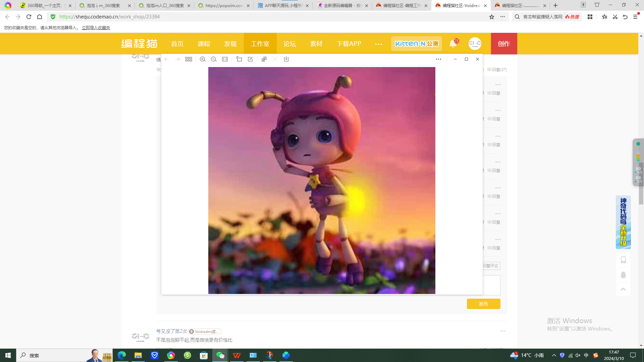Open the 神奇代码岛全新升级 side banner

(623, 222)
